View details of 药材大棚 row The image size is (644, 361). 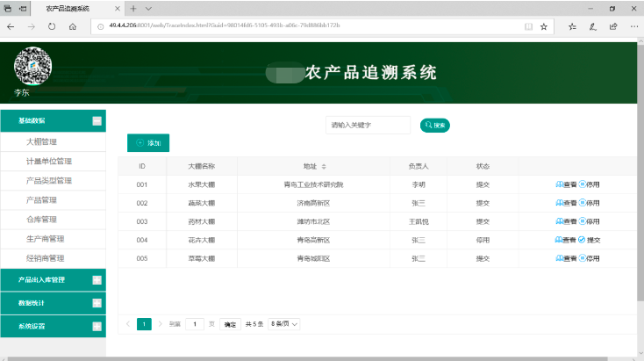tap(567, 221)
